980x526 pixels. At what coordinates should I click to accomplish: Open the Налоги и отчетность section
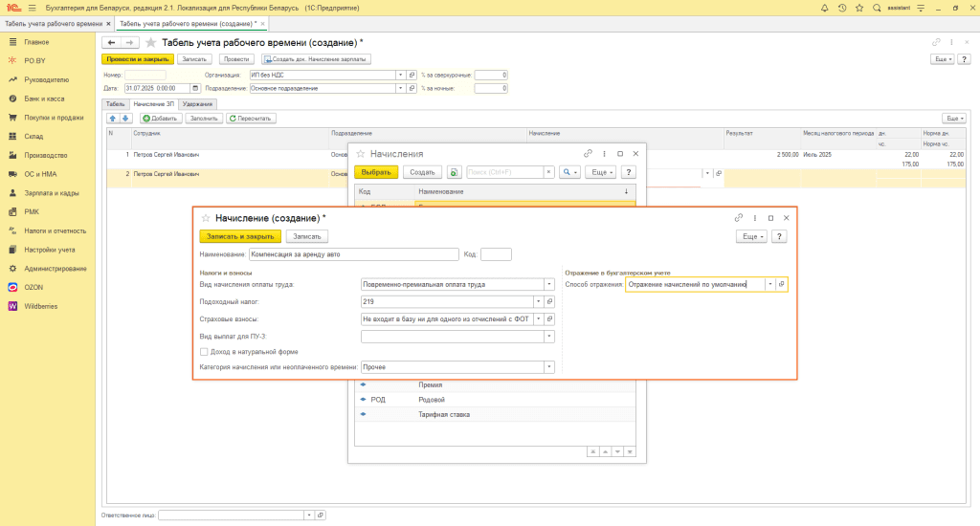click(x=55, y=231)
